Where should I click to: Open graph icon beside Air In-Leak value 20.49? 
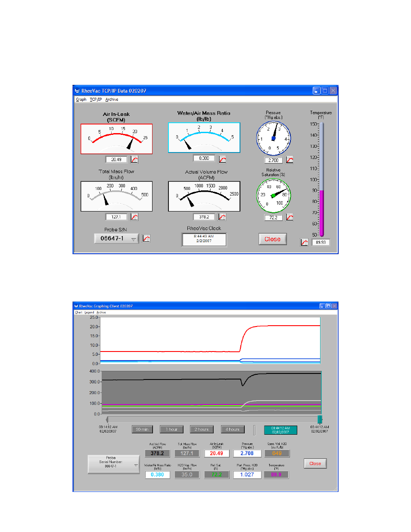tap(134, 159)
